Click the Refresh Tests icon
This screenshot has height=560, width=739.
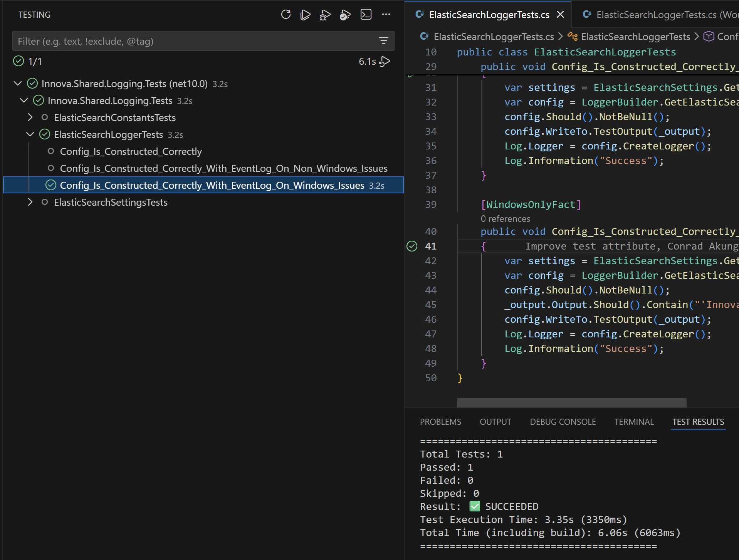[x=286, y=15]
